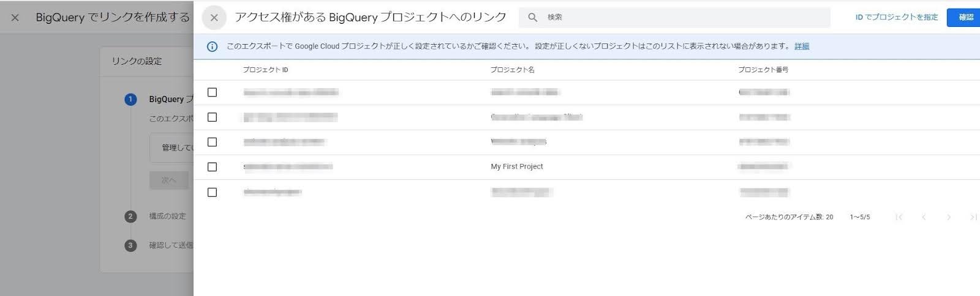
Task: Click the greyed 次へ button
Action: (x=169, y=180)
